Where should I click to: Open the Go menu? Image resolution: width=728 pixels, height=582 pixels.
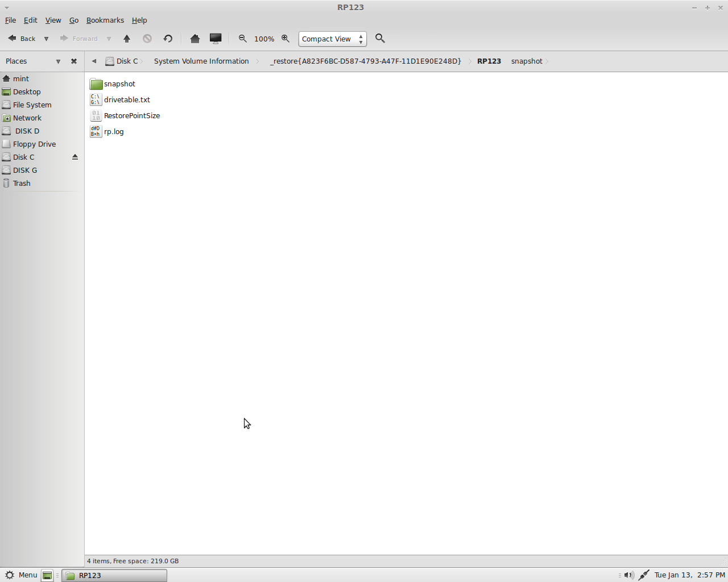74,20
